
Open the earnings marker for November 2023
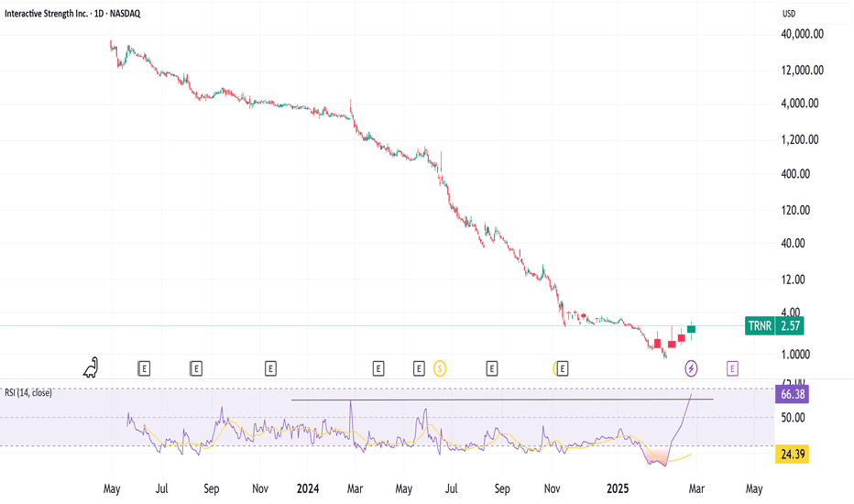(270, 369)
